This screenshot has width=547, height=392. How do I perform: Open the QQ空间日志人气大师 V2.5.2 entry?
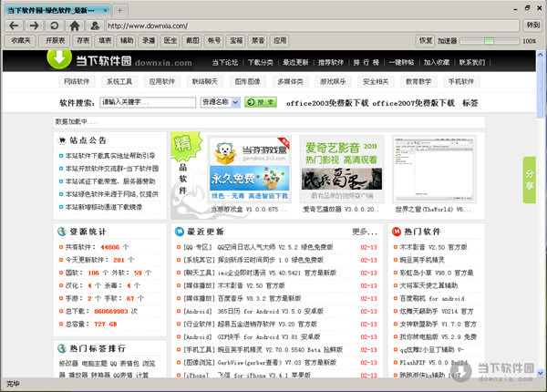[275, 247]
